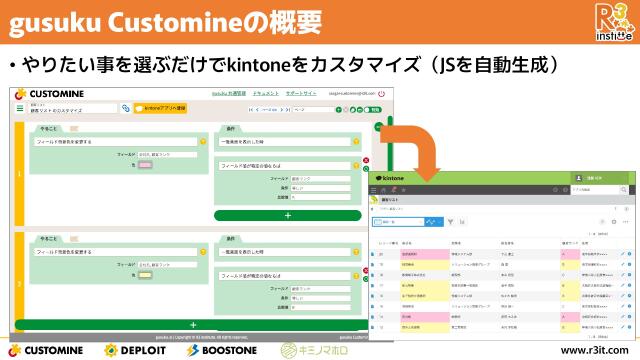The image size is (640, 360).
Task: Click the kintone search magnifier icon
Action: click(624, 190)
